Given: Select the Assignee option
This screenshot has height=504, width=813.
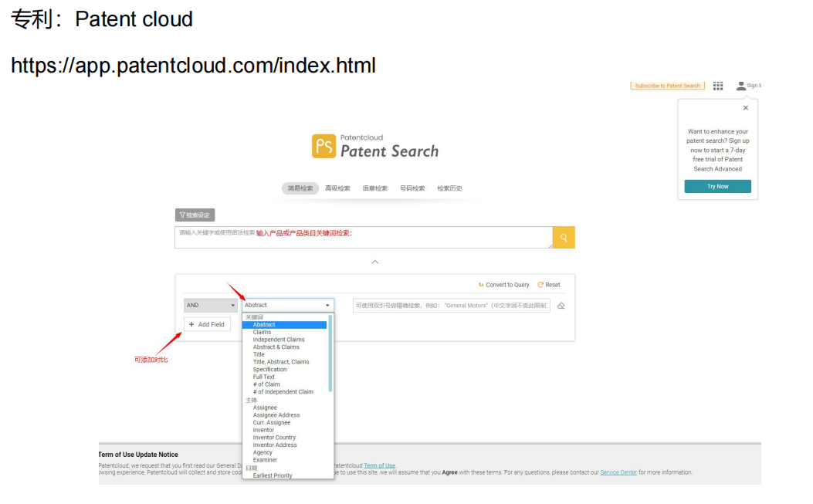Looking at the screenshot, I should point(265,408).
